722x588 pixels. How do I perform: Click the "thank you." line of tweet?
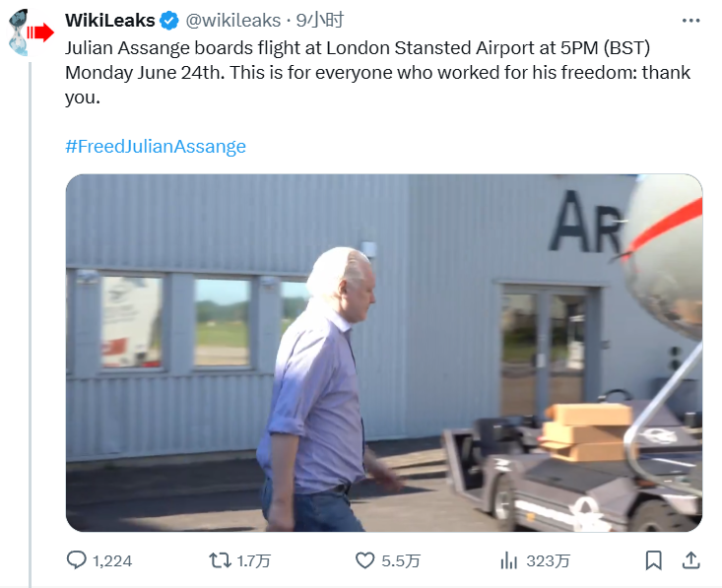[82, 98]
